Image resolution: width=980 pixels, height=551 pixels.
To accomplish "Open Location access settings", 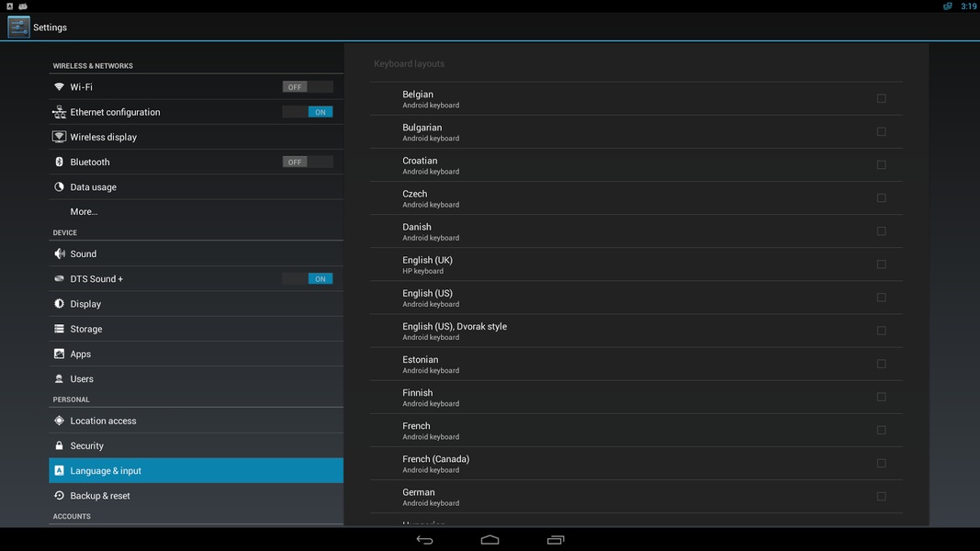I will point(196,421).
